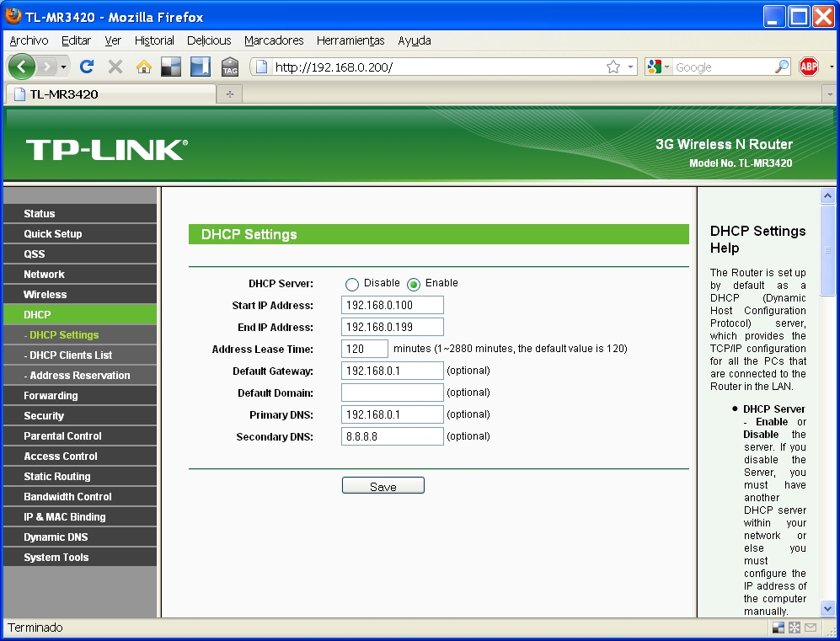Viewport: 840px width, 641px height.
Task: Click the Start IP Address field
Action: [392, 305]
